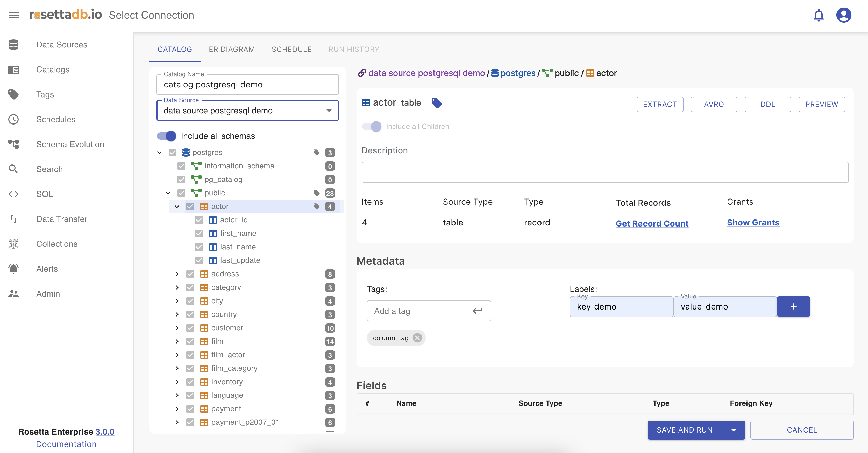Uncheck the first_name column checkbox
Image resolution: width=868 pixels, height=453 pixels.
pos(199,234)
